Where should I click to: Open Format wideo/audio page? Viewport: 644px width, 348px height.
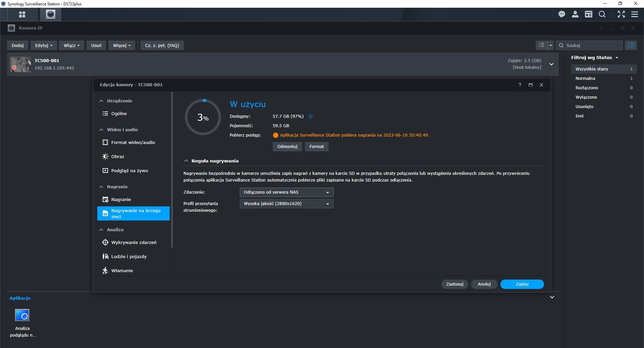[133, 142]
